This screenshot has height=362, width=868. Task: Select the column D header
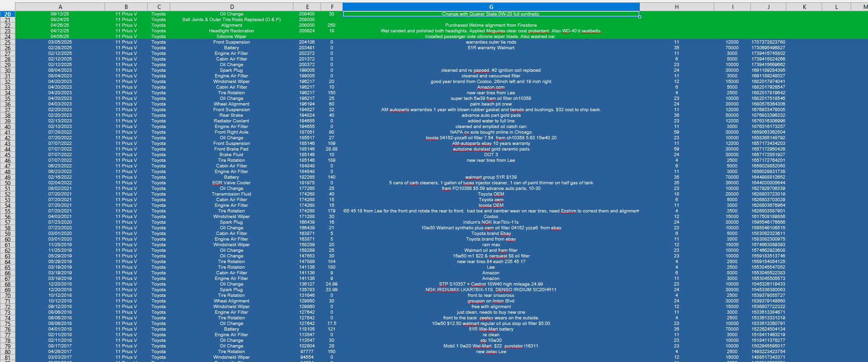(232, 7)
